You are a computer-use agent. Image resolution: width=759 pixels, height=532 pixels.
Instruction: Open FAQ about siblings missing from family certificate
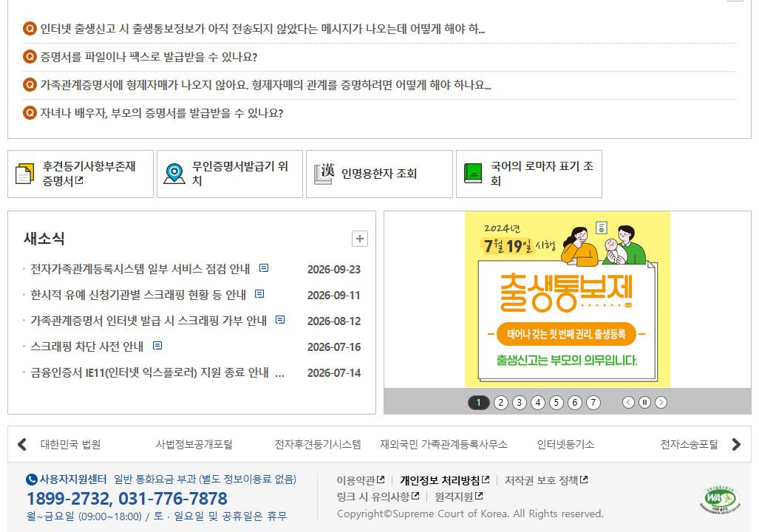pyautogui.click(x=265, y=85)
